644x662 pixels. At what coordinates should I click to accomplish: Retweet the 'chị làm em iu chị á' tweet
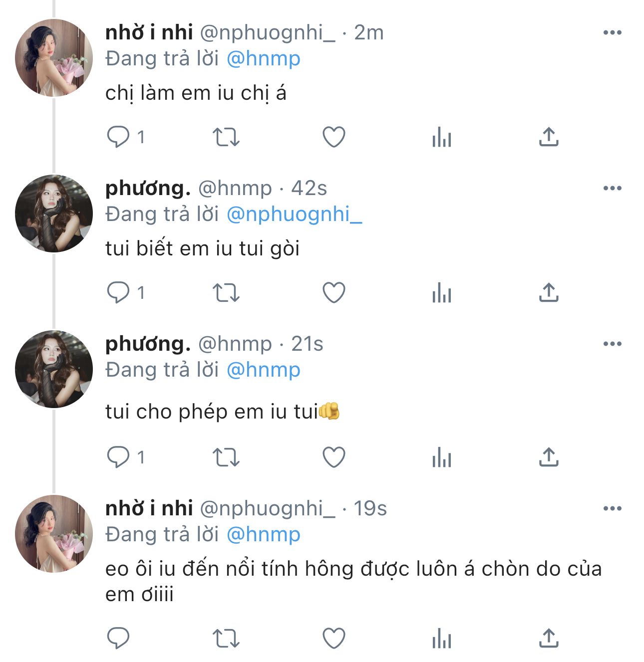click(x=226, y=137)
